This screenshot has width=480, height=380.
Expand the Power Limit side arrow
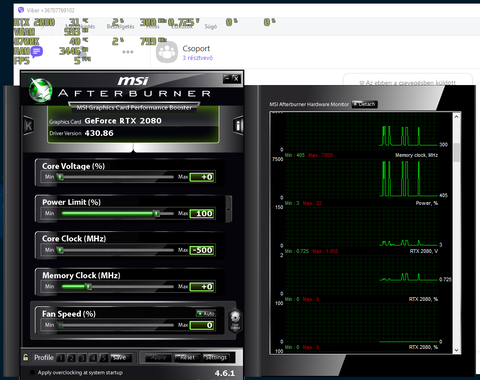click(229, 209)
